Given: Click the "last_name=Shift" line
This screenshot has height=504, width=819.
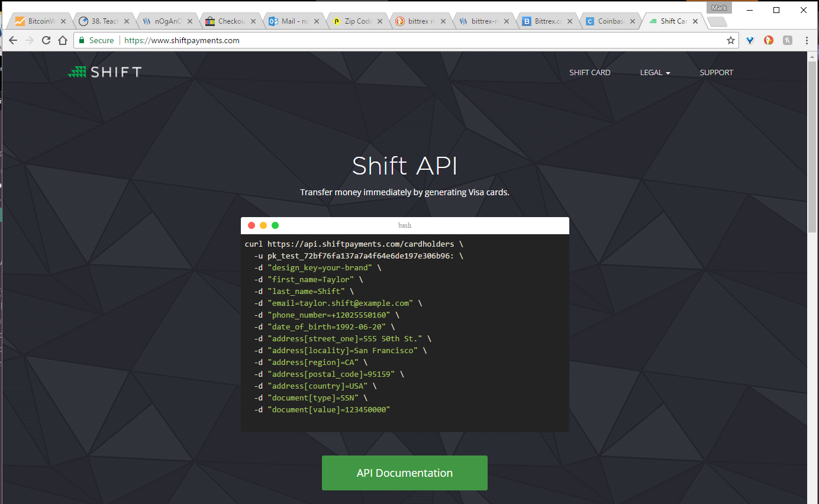Looking at the screenshot, I should point(304,291).
